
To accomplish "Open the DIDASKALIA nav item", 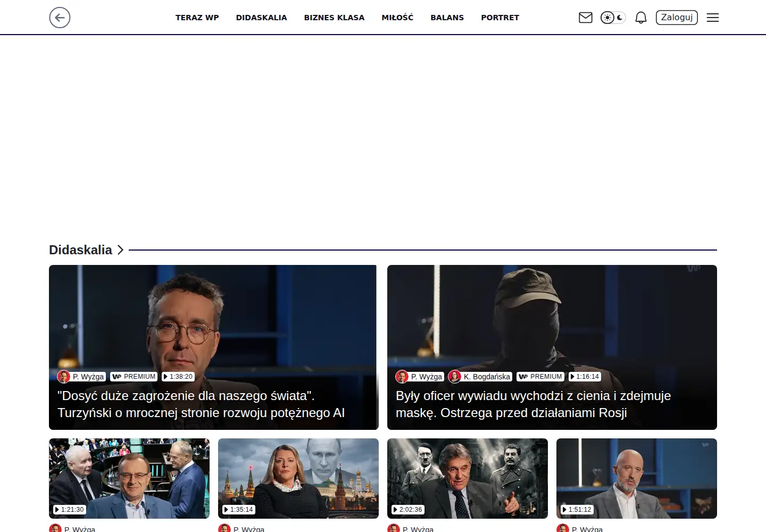I will pyautogui.click(x=262, y=18).
